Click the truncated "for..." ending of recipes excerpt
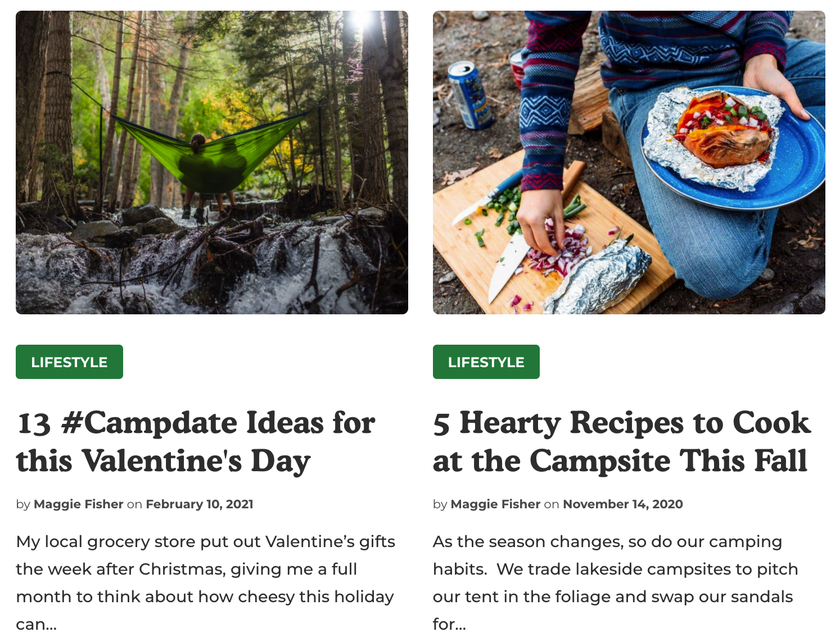The height and width of the screenshot is (641, 840). pyautogui.click(x=449, y=625)
